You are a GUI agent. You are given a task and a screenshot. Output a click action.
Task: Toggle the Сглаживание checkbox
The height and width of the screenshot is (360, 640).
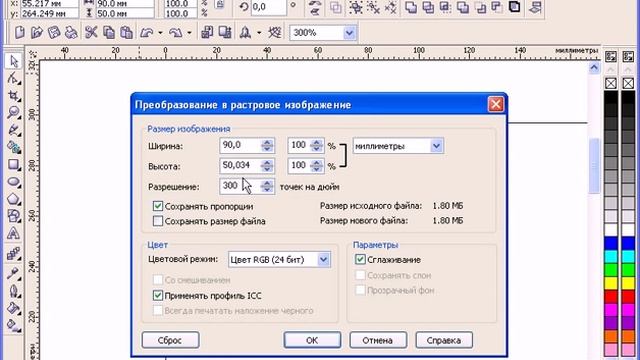(x=360, y=260)
